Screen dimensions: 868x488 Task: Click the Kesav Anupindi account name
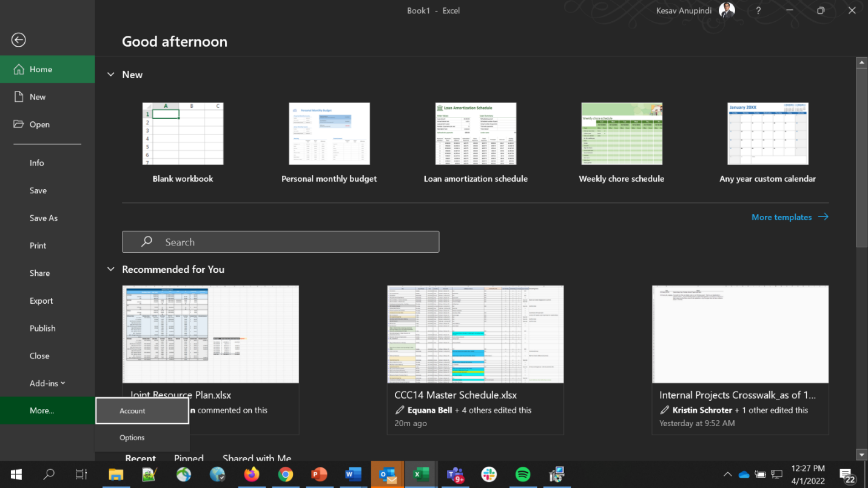[684, 10]
